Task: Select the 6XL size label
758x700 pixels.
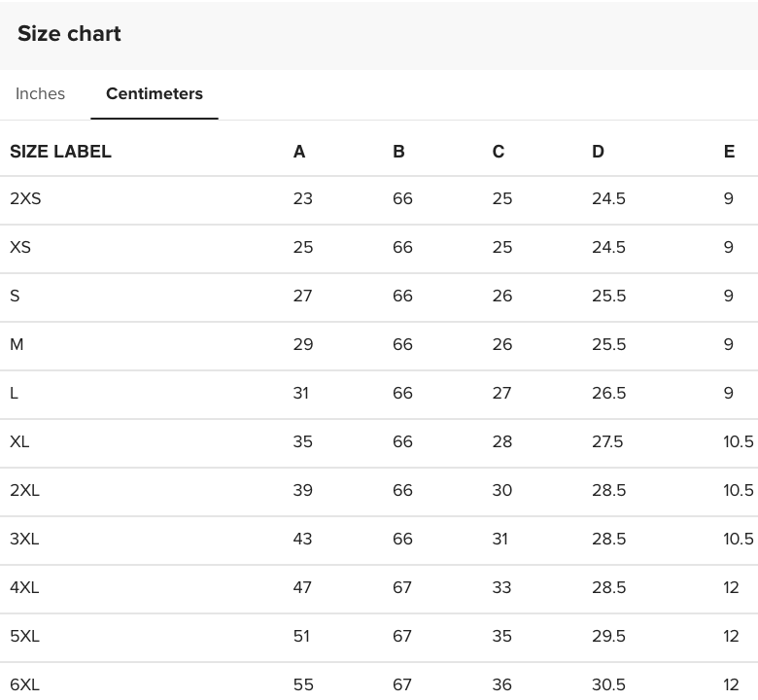Action: tap(24, 684)
